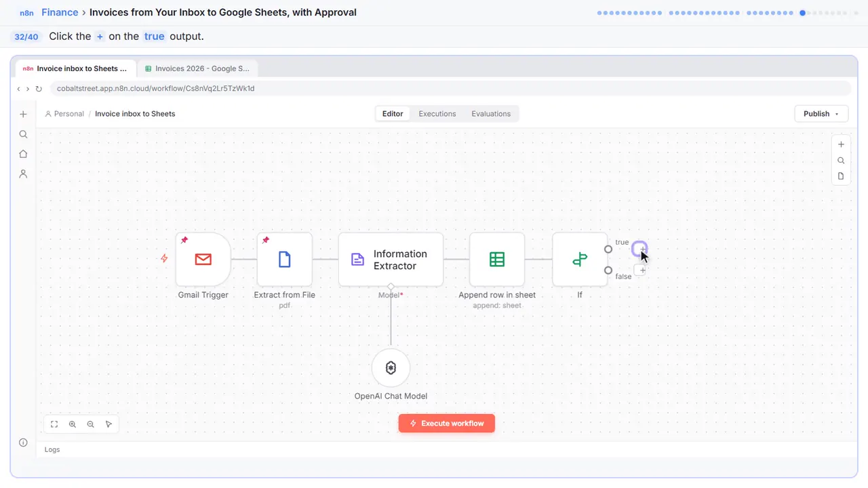Switch to the Editor tab
The image size is (868, 488).
click(x=393, y=114)
